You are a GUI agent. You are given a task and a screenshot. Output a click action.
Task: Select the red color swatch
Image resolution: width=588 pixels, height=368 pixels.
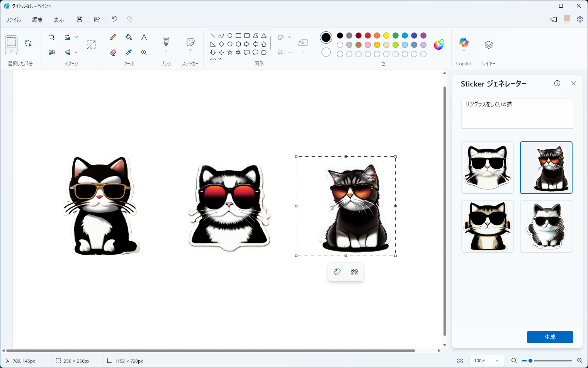pyautogui.click(x=367, y=35)
